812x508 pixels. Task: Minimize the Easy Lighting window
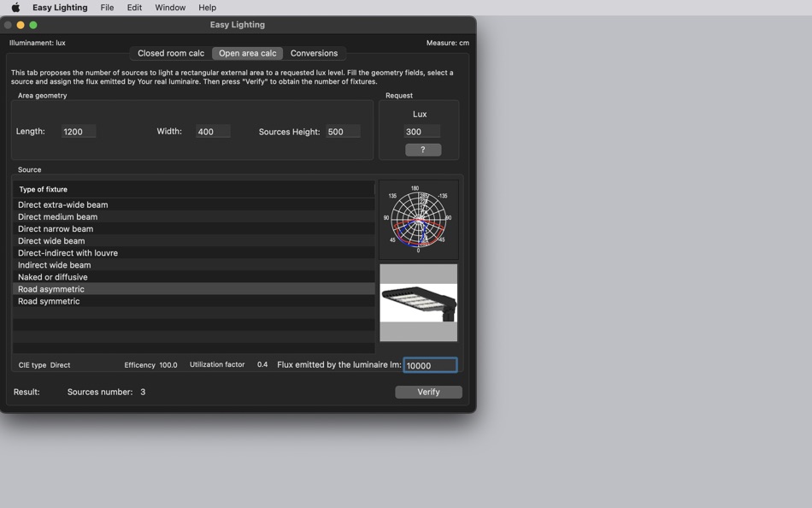click(21, 25)
